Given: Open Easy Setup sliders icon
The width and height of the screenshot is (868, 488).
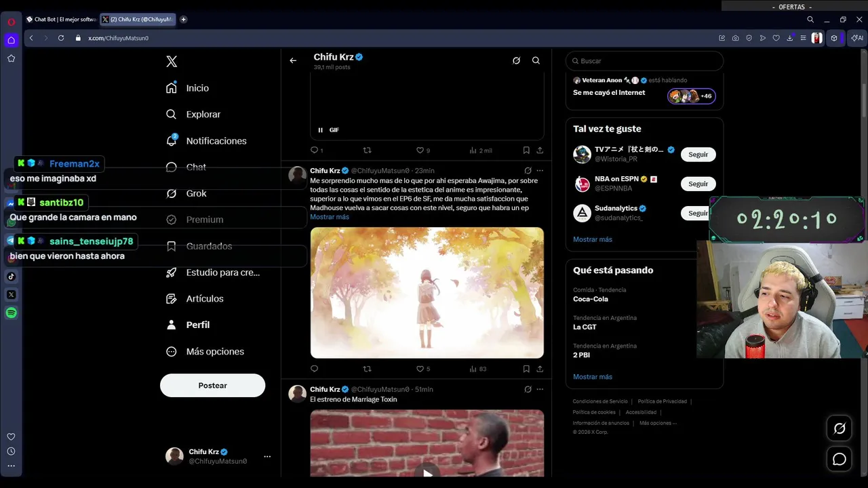Looking at the screenshot, I should [x=804, y=38].
